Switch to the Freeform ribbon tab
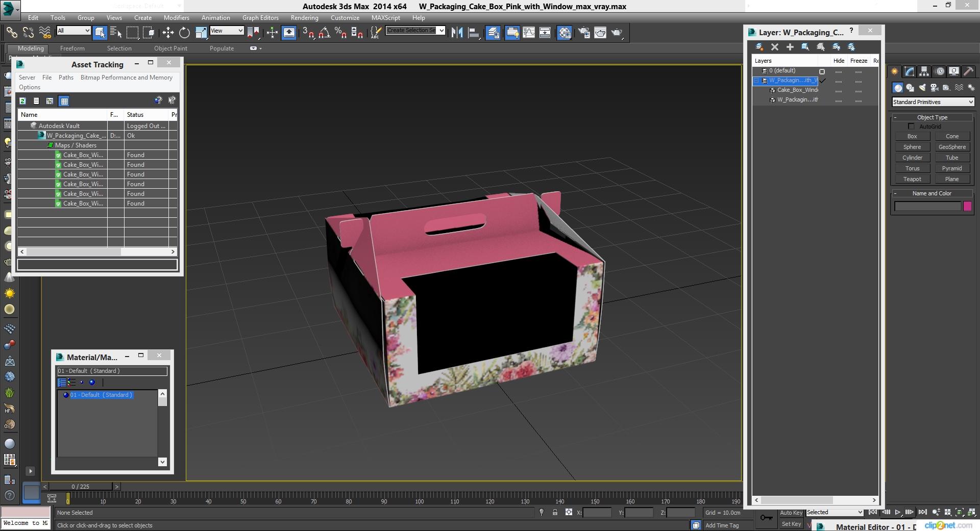The width and height of the screenshot is (980, 531). (x=72, y=48)
